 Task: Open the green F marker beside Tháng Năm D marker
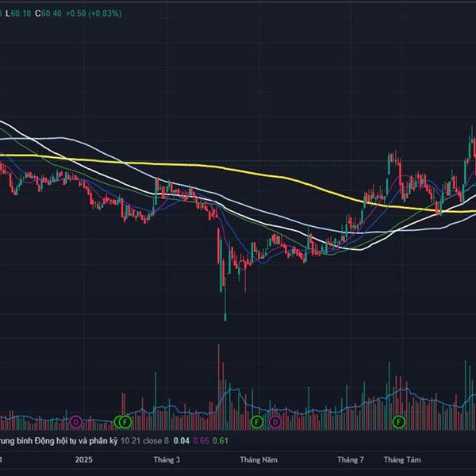257,422
